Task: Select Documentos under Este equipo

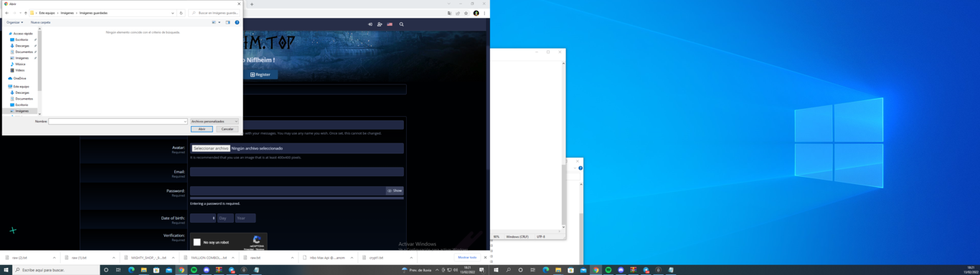Action: click(x=23, y=99)
